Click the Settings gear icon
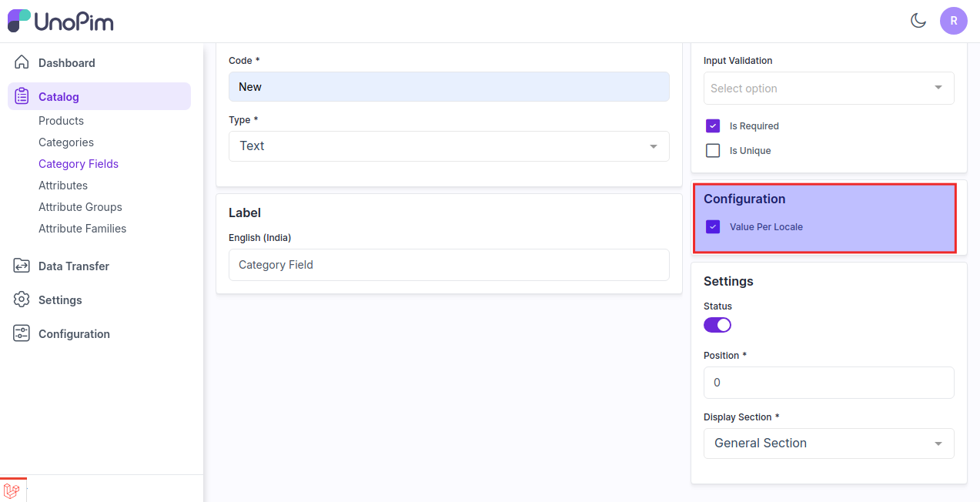The height and width of the screenshot is (502, 980). click(x=22, y=300)
